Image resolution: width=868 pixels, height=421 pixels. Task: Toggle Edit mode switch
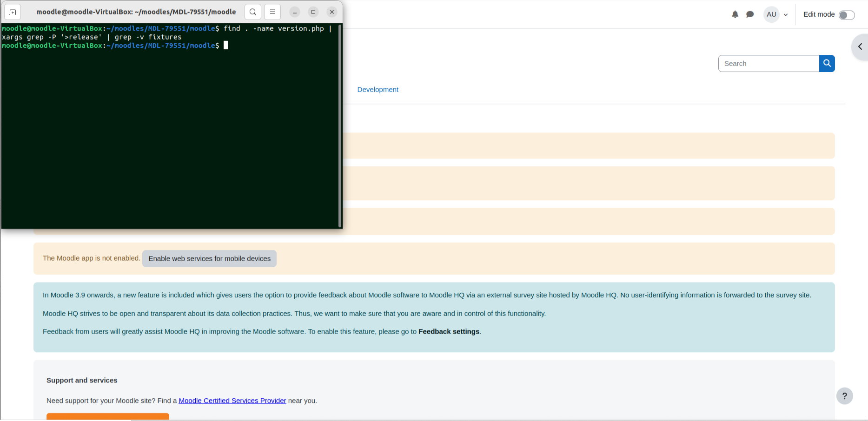(x=847, y=15)
